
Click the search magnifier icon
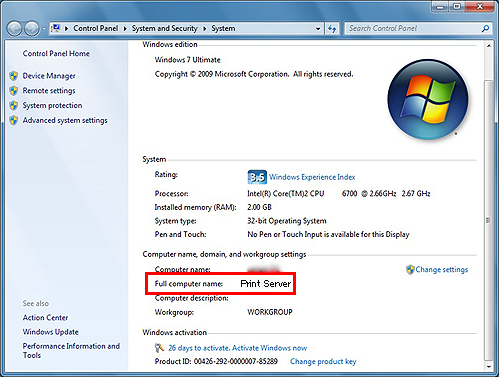485,29
